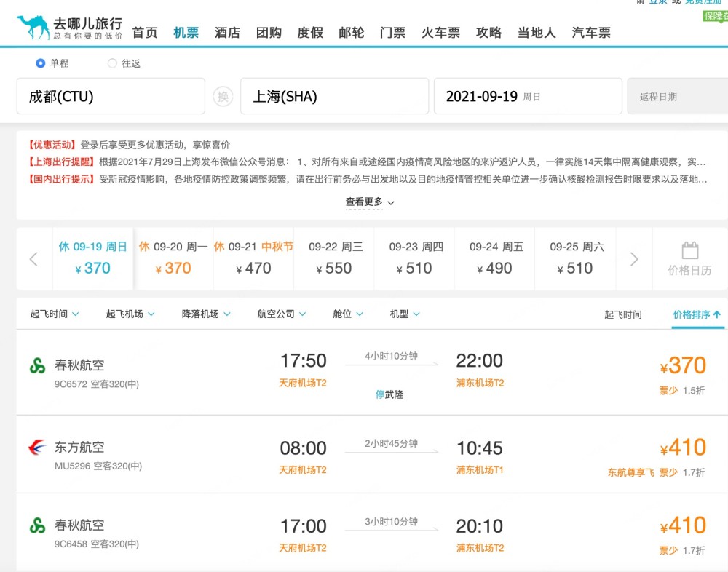Viewport: 728px width, 572px height.
Task: Click Spring Airlines logo for 9C6572
Action: (x=38, y=365)
